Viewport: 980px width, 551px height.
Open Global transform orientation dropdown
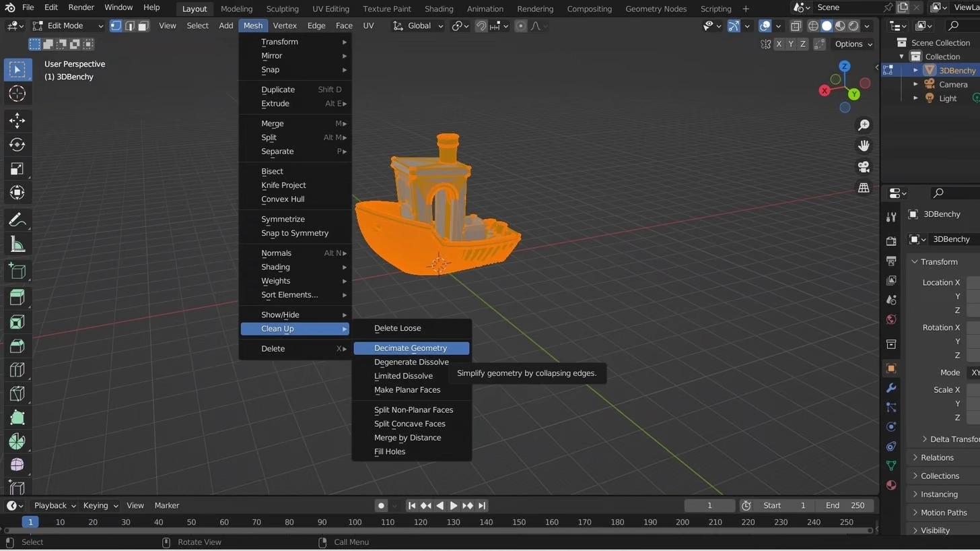pyautogui.click(x=419, y=26)
